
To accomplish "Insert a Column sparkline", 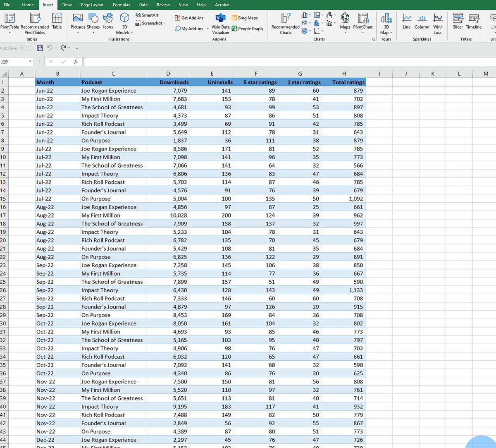I will [422, 21].
